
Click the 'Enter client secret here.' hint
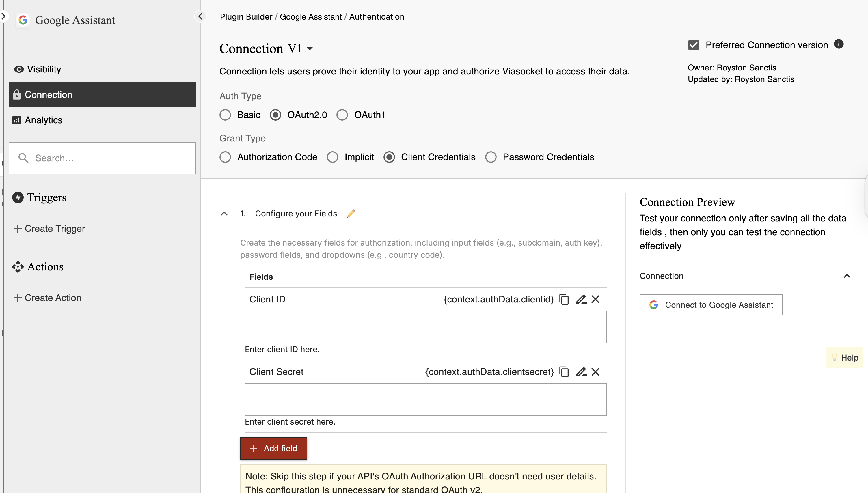(x=290, y=421)
